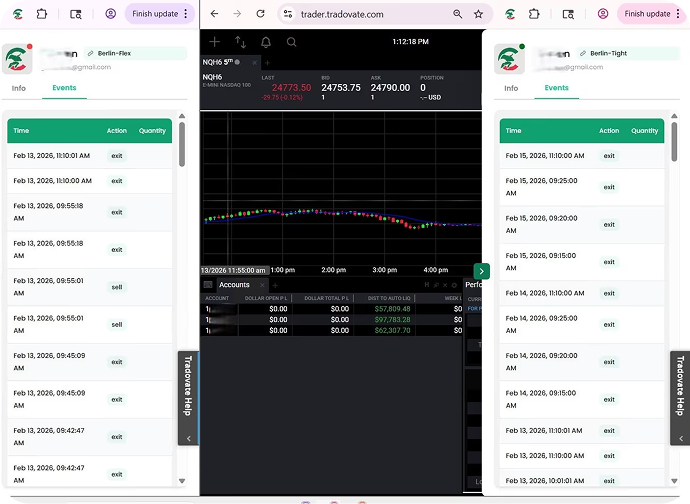Screen dimensions: 690x504
Task: Add a new tab next to NQH6 5m
Action: click(267, 63)
